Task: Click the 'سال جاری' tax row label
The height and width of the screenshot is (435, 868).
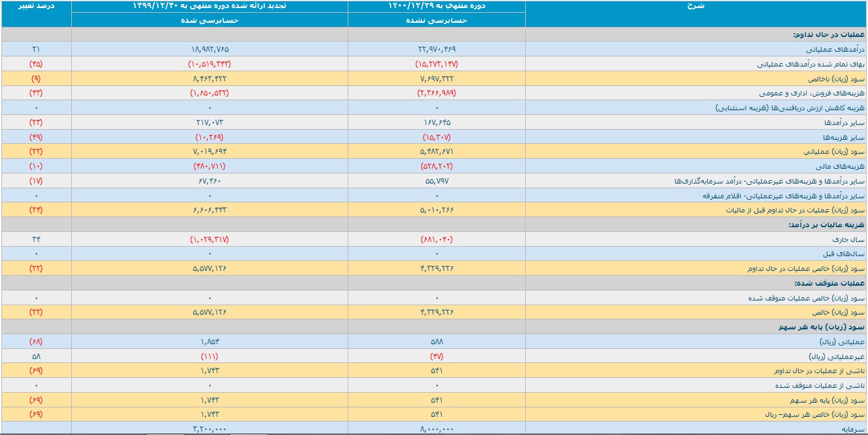Action: coord(849,239)
